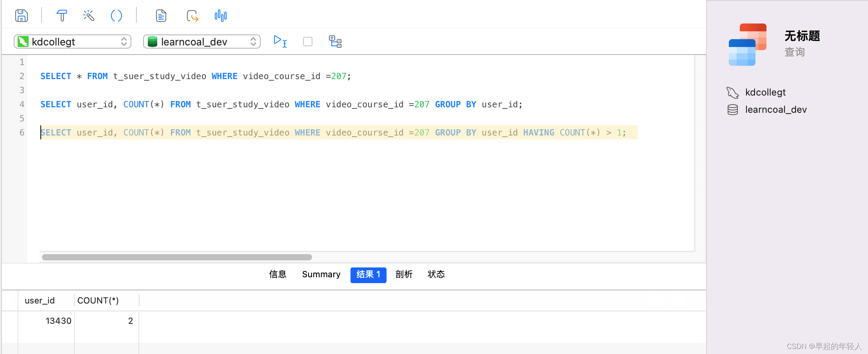Click the Beautify SQL magic wand icon
Screen dimensions: 868x354
(89, 16)
